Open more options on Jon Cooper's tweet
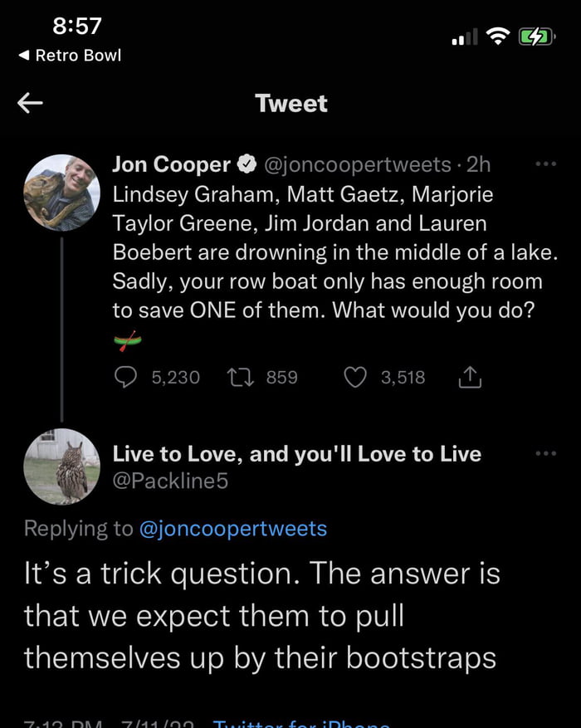The image size is (581, 728). [x=544, y=165]
